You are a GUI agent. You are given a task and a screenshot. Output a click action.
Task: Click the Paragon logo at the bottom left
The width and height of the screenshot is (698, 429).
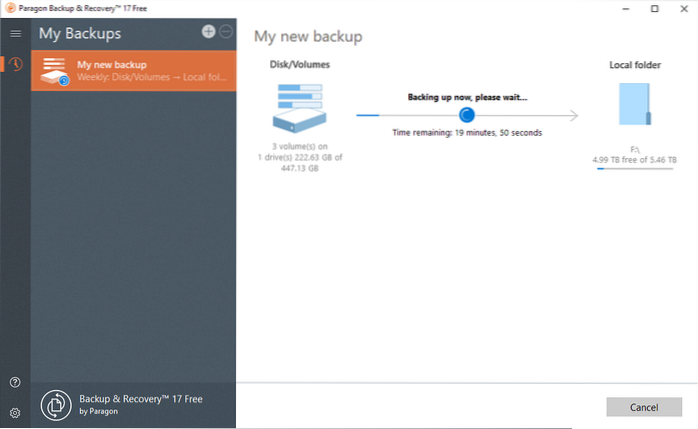[54, 405]
